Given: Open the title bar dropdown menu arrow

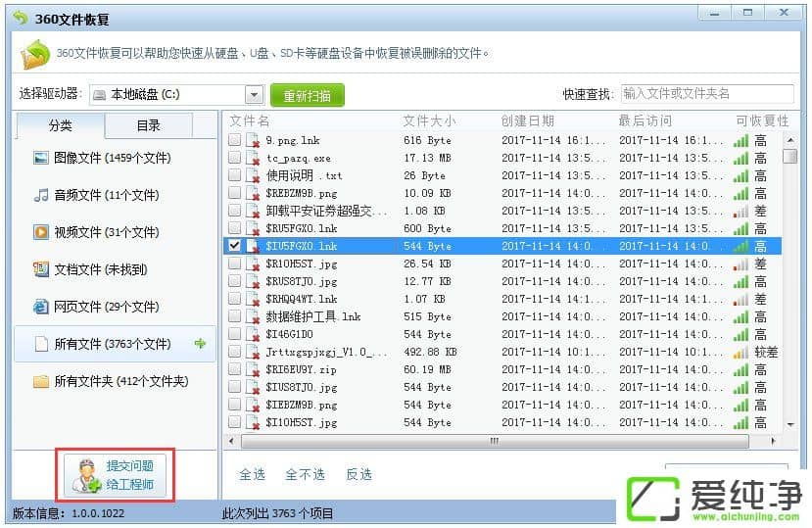Looking at the screenshot, I should [715, 13].
